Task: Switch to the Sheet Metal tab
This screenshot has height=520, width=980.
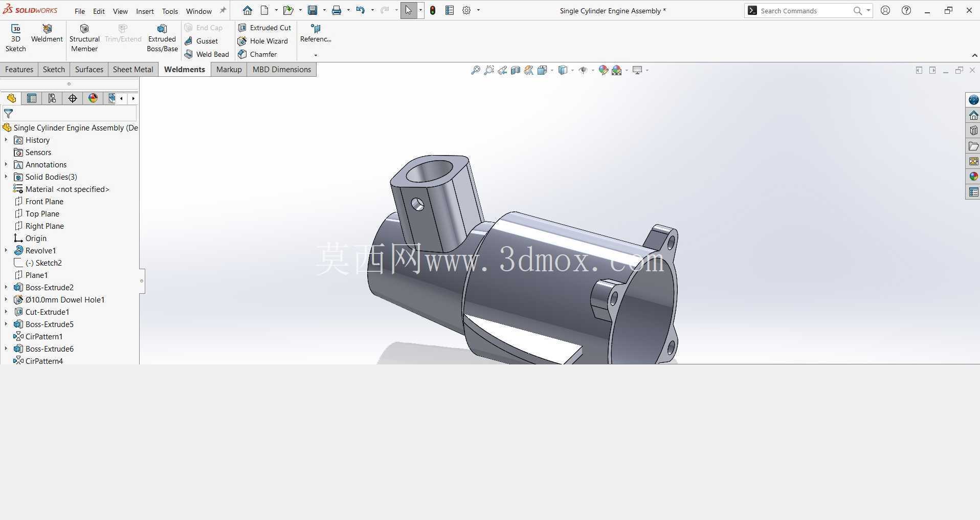Action: point(133,70)
